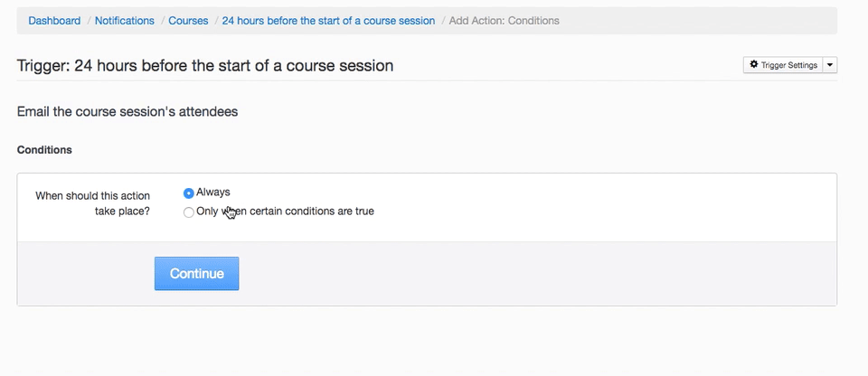This screenshot has height=376, width=868.
Task: Open the Notifications breadcrumb link
Action: [x=125, y=20]
